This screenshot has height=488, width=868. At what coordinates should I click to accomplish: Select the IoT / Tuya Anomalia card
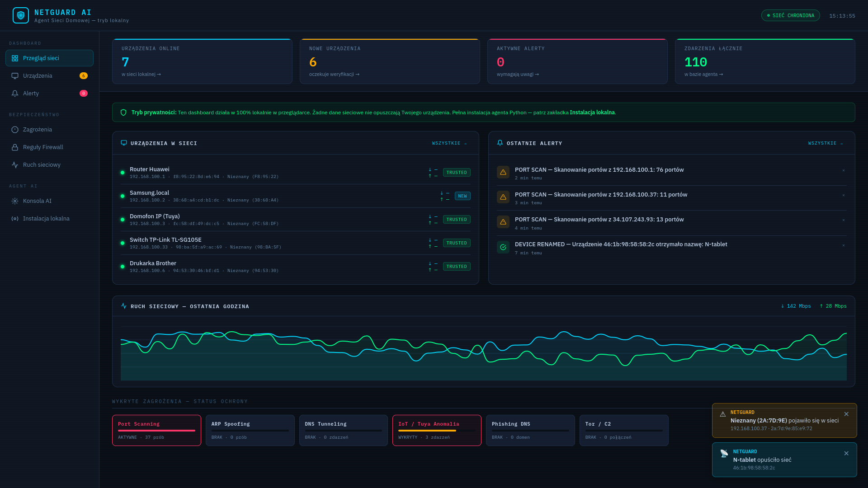pos(436,430)
